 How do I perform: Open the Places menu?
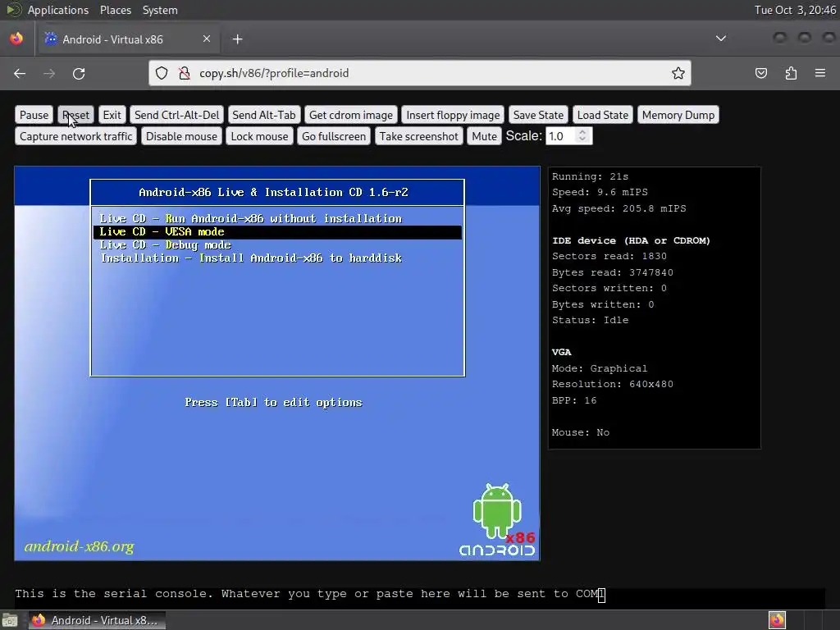[x=115, y=10]
